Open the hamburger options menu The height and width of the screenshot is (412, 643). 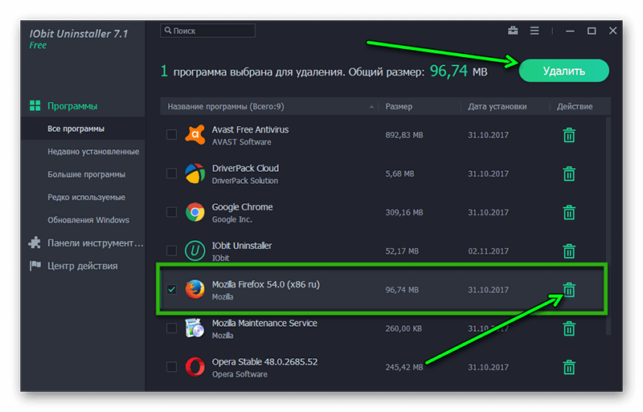click(x=534, y=31)
